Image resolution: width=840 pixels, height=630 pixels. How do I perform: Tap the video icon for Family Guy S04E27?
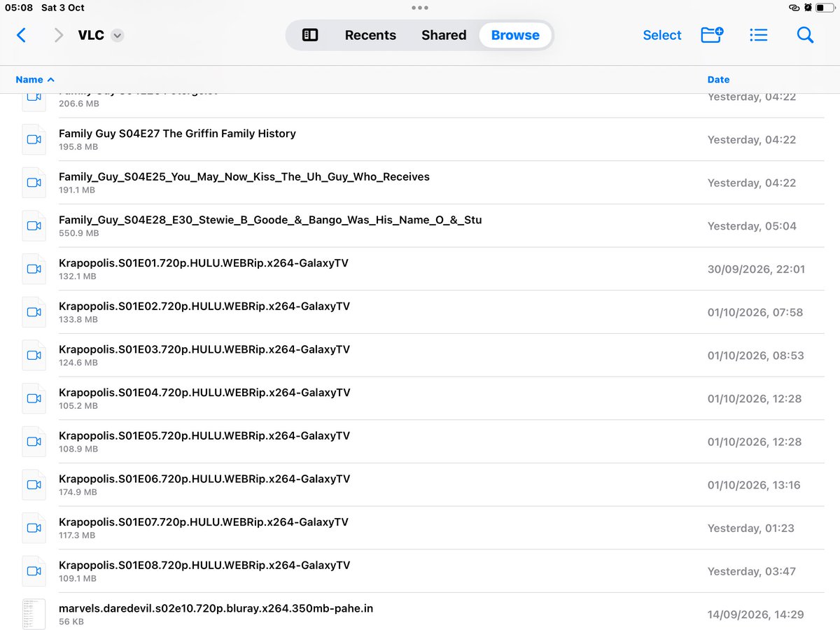(34, 139)
